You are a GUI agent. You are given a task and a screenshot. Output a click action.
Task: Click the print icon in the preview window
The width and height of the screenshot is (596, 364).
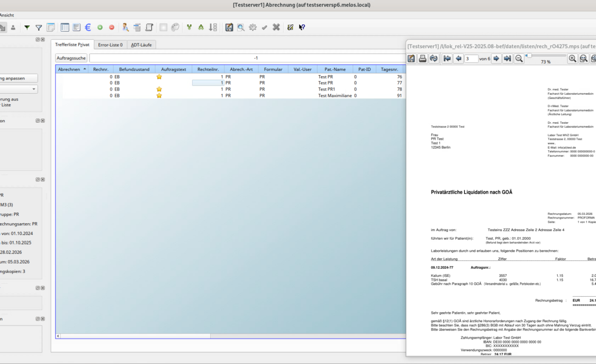pos(423,59)
